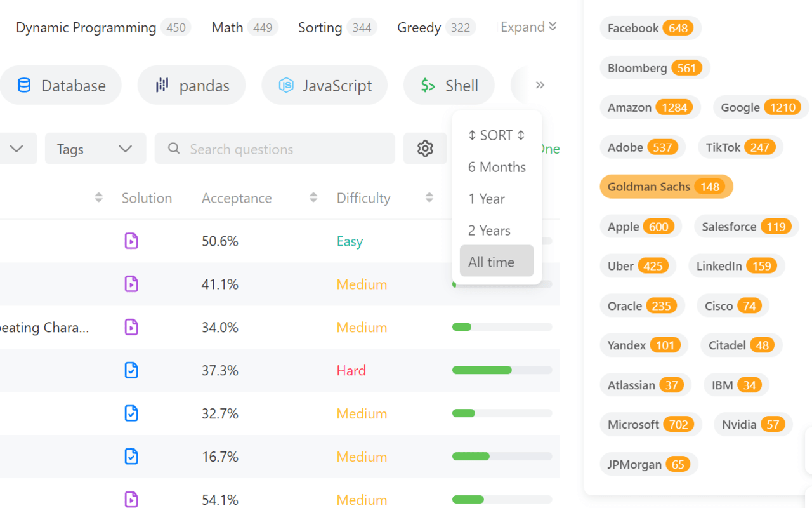
Task: Click the JavaScript category icon
Action: [x=287, y=85]
